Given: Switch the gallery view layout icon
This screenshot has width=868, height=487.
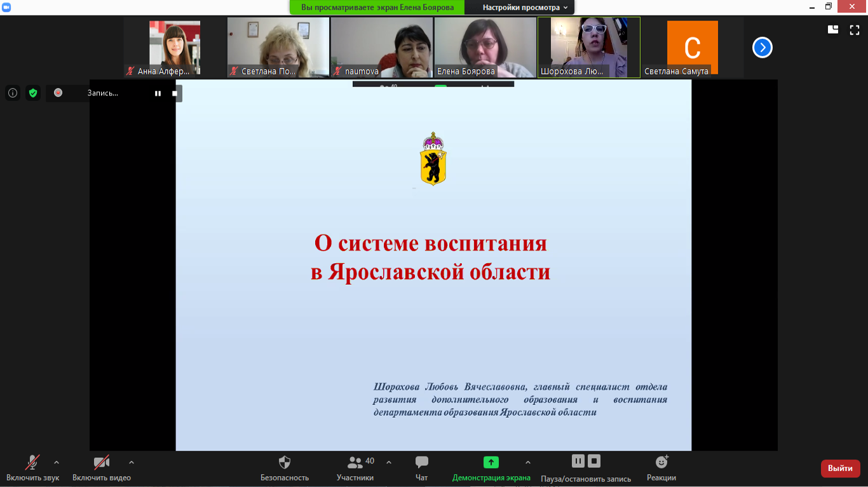Looking at the screenshot, I should (833, 29).
